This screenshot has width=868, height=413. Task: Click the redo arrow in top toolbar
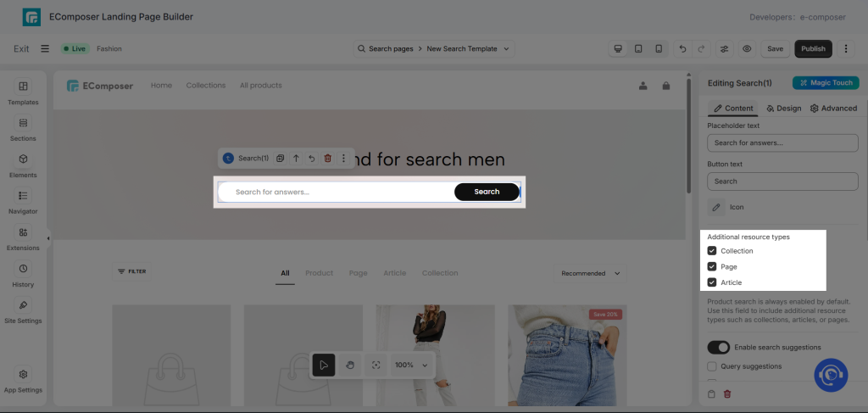pos(701,48)
